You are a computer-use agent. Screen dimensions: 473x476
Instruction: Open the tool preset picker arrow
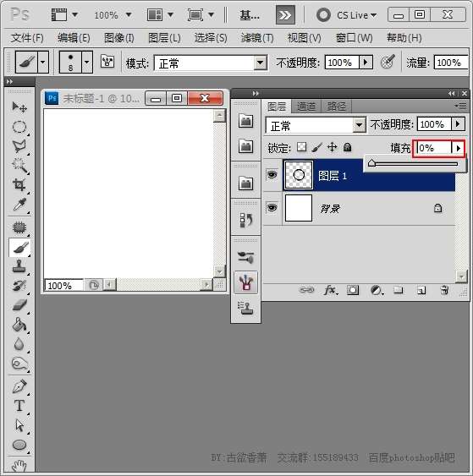(x=43, y=63)
